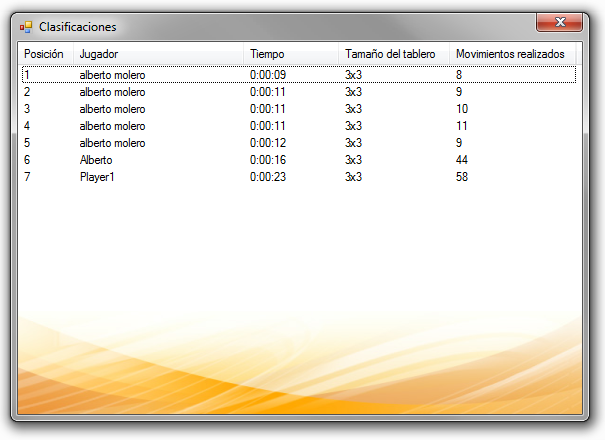Click the Movimientos realizados column header
605x440 pixels.
(512, 54)
